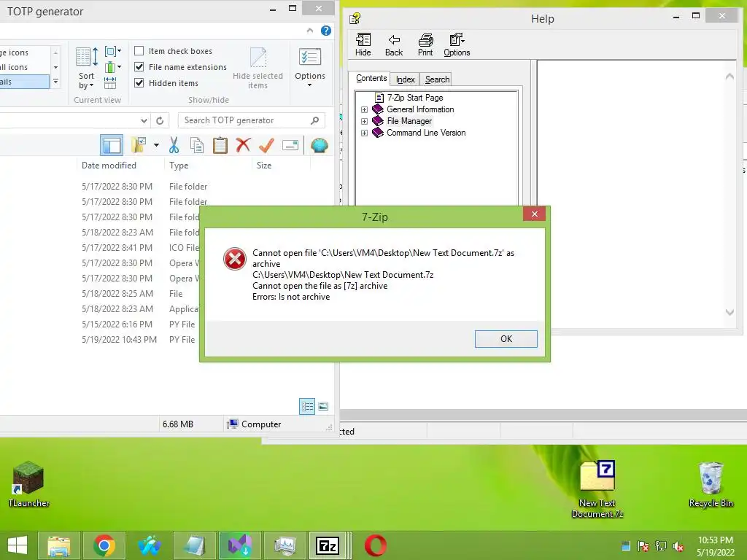
Task: Click OK in the 7-Zip error dialog
Action: [506, 338]
